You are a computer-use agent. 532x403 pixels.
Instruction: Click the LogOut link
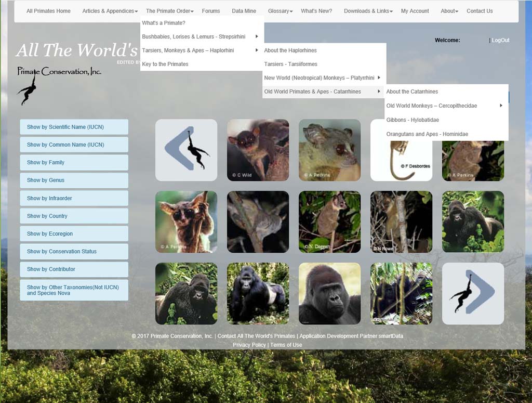point(500,40)
